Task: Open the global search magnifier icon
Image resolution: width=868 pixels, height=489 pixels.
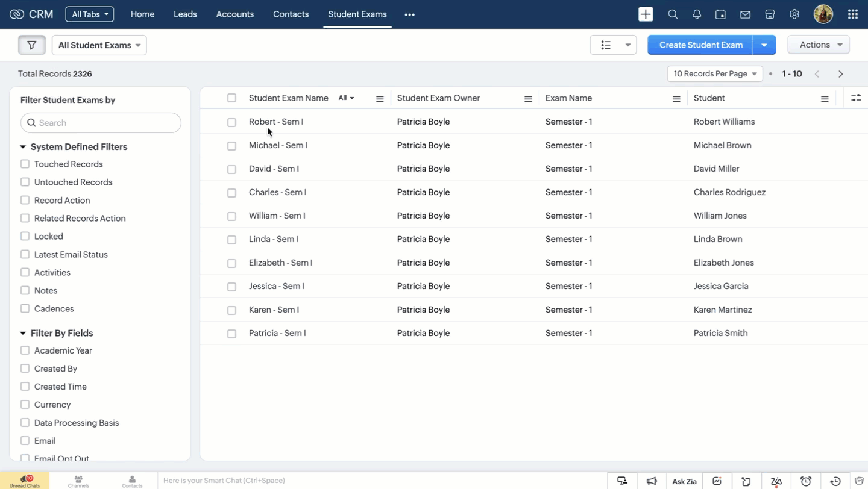Action: point(673,14)
